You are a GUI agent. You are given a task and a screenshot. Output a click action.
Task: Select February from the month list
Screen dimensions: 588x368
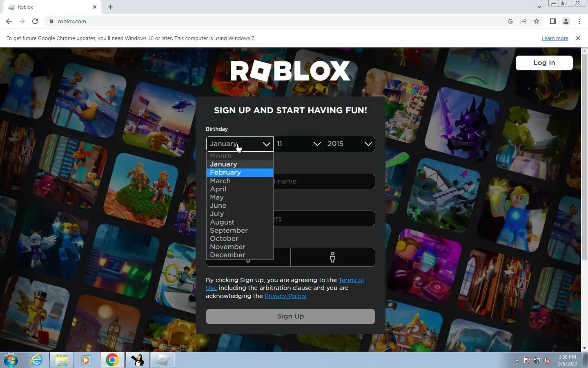tap(240, 173)
